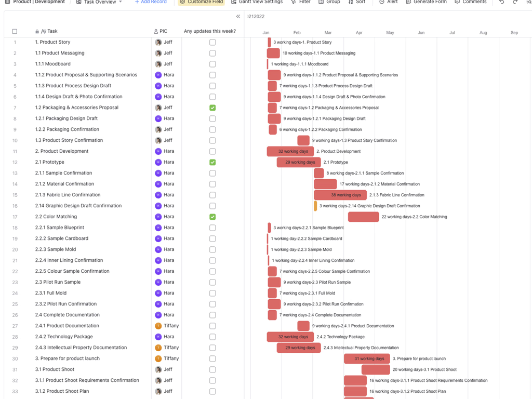Viewport: 532px width, 399px height.
Task: Toggle the select-all rows checkbox
Action: pyautogui.click(x=15, y=31)
